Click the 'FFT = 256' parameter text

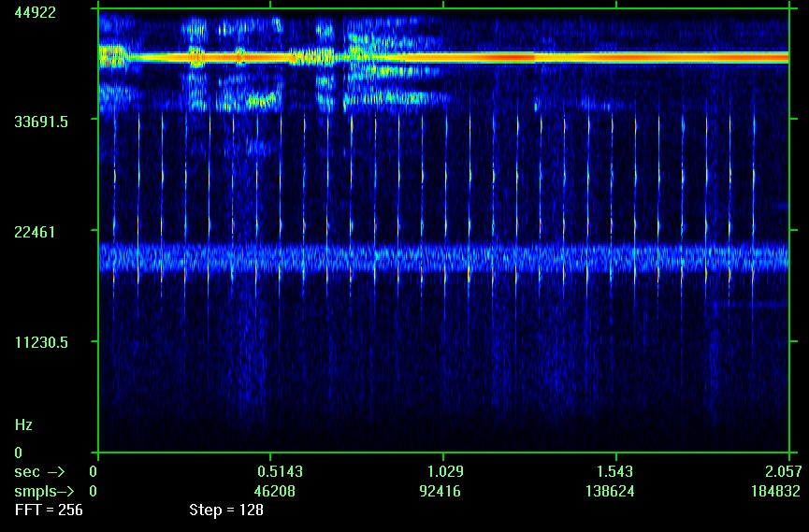point(49,510)
